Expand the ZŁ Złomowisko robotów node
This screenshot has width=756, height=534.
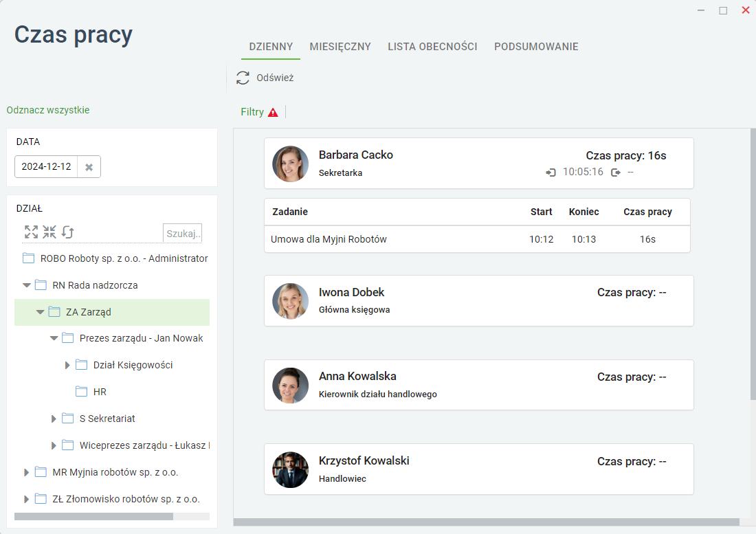click(27, 500)
